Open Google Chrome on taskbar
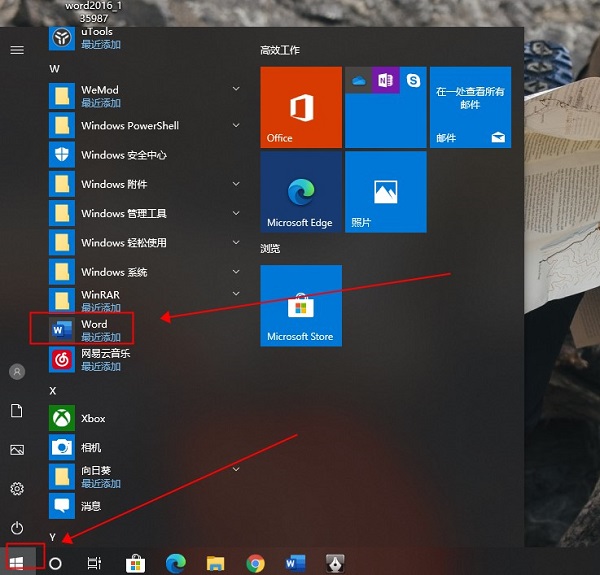The image size is (600, 575). (256, 563)
